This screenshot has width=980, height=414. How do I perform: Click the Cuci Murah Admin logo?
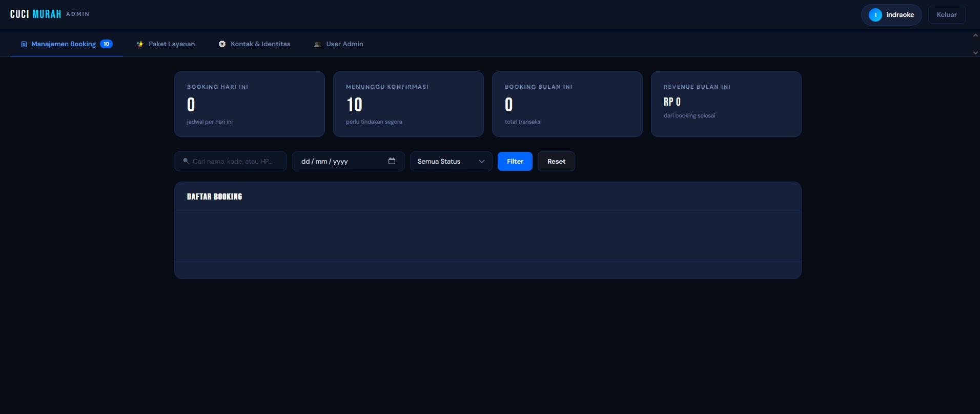(50, 14)
